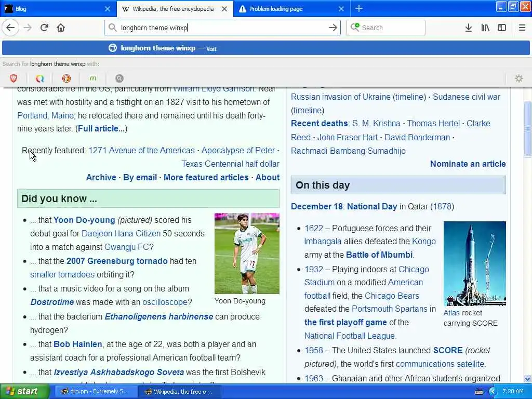Open the Full article link
The height and width of the screenshot is (399, 532).
click(101, 129)
